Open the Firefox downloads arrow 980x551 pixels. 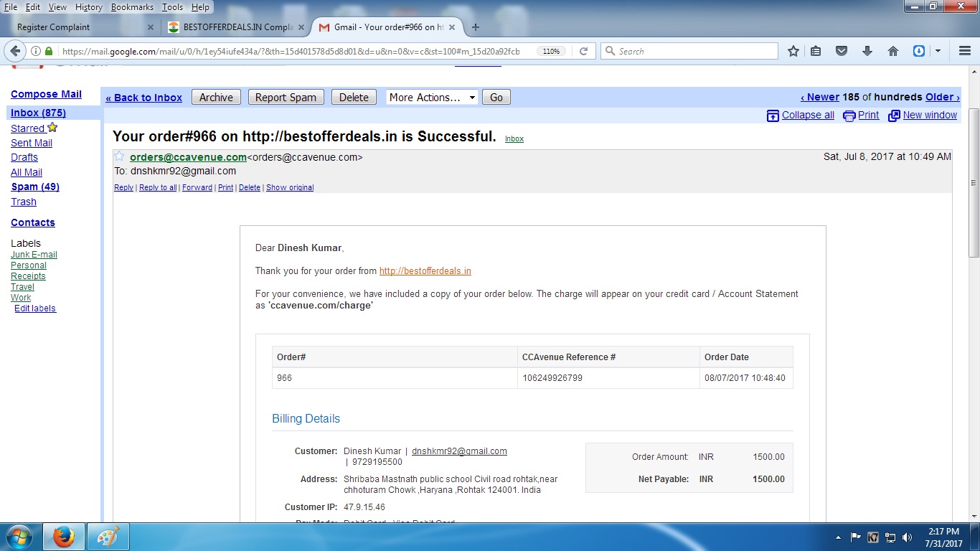click(x=867, y=51)
